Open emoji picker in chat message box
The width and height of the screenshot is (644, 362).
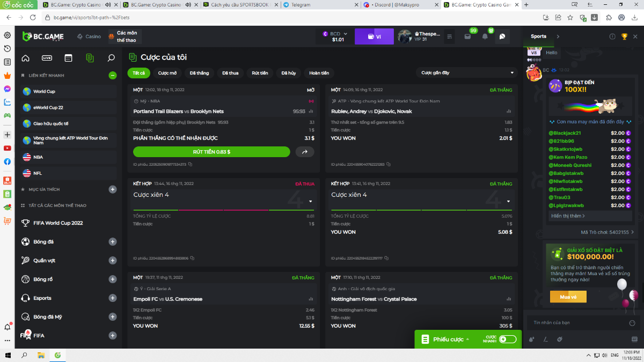point(632,323)
